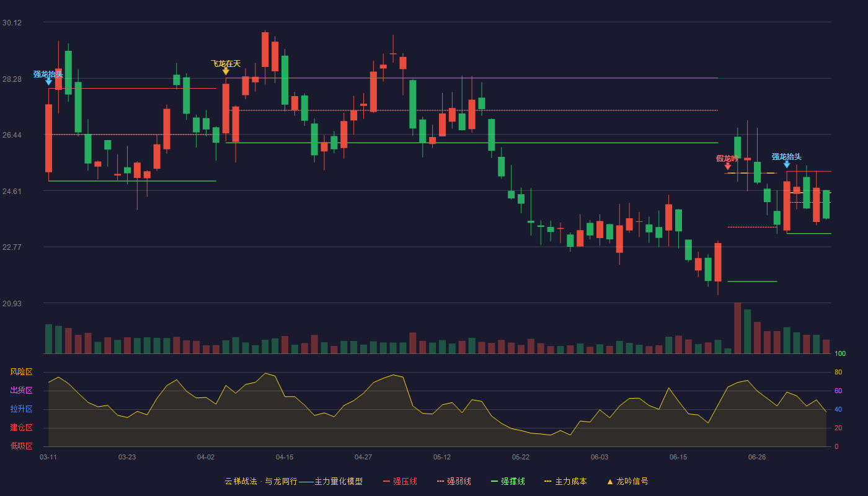This screenshot has width=868, height=496.
Task: Click the blue arrow marker above the 03-11 candle
Action: (x=48, y=81)
